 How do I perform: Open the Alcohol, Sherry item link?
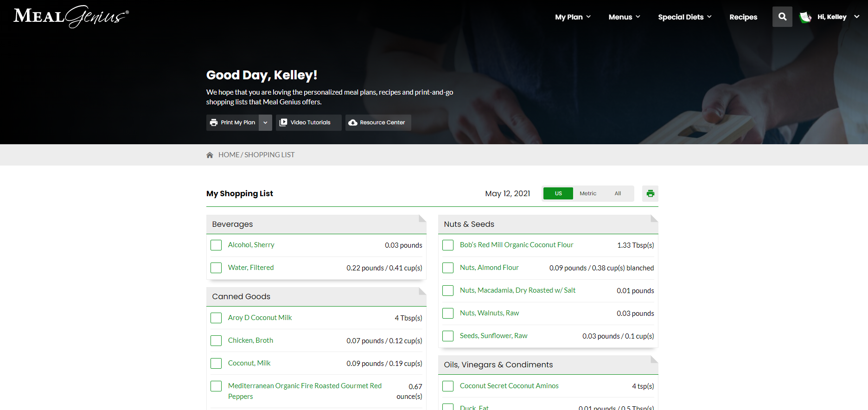pyautogui.click(x=251, y=245)
